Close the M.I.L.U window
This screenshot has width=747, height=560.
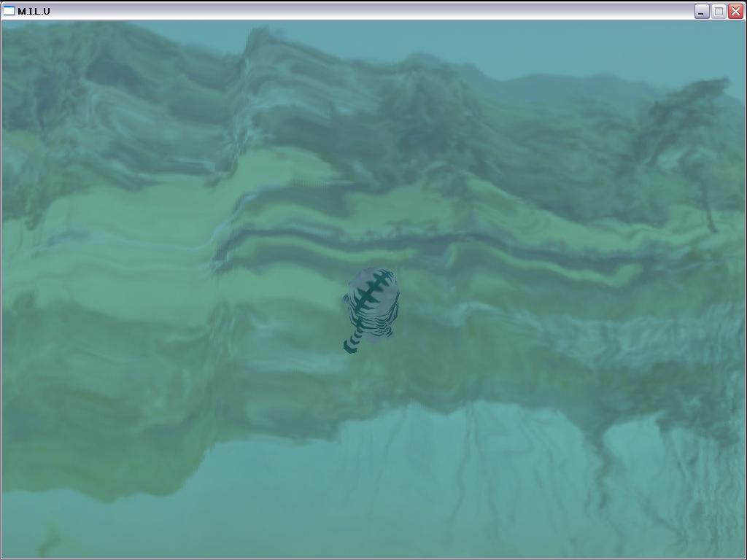click(x=735, y=11)
